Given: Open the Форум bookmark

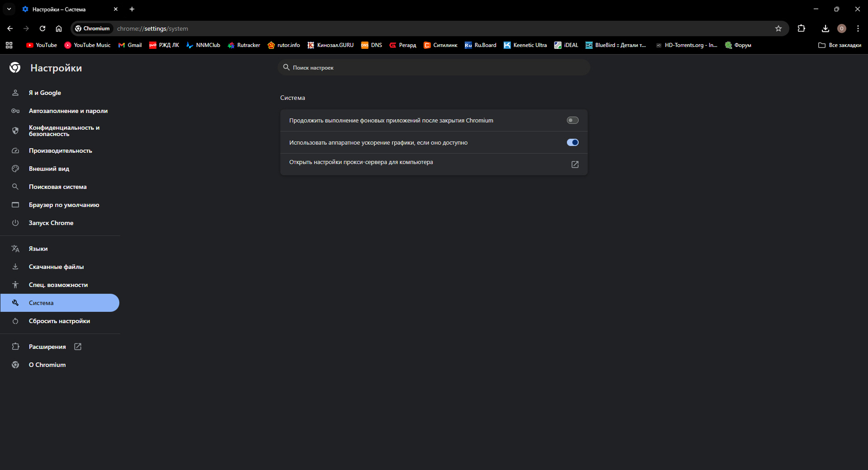Looking at the screenshot, I should [738, 45].
